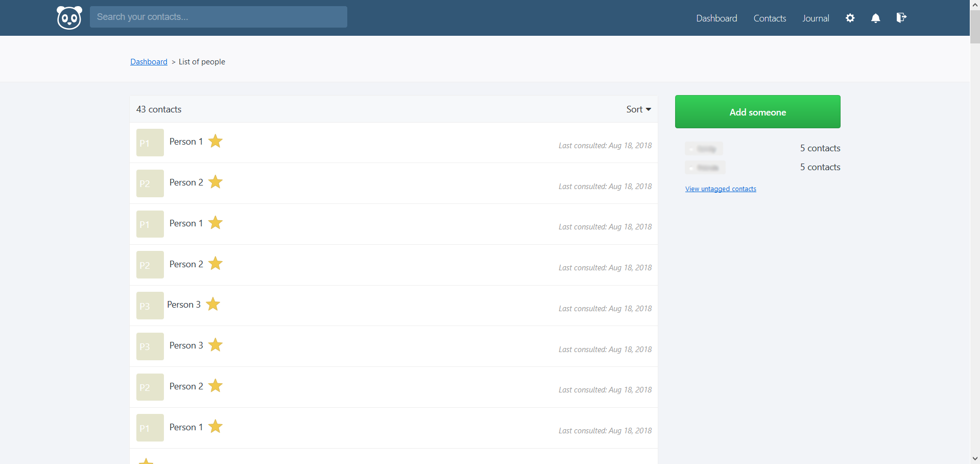This screenshot has width=980, height=464.
Task: Open the notifications bell icon
Action: pos(875,18)
